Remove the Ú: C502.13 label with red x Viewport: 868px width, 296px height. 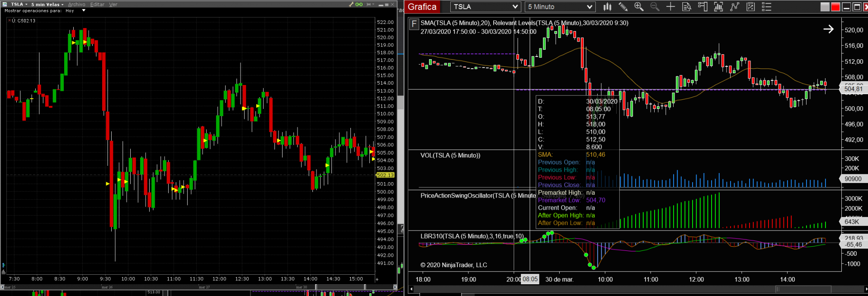coord(9,20)
